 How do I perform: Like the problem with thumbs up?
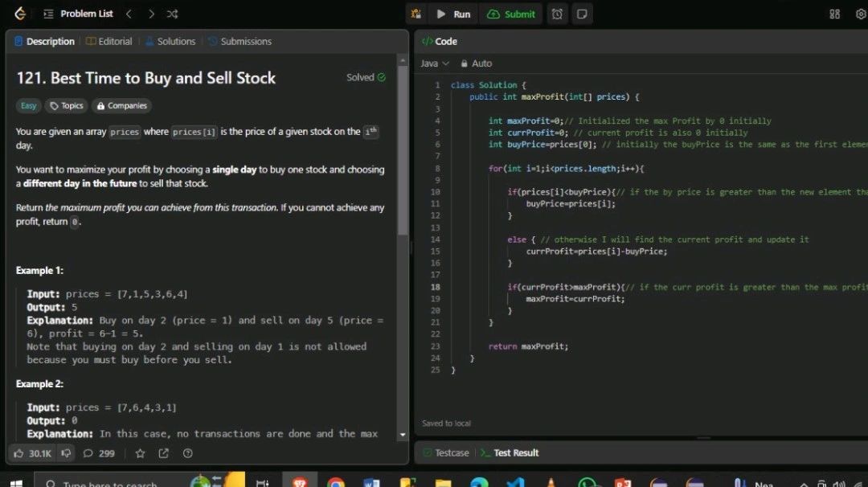pyautogui.click(x=32, y=453)
